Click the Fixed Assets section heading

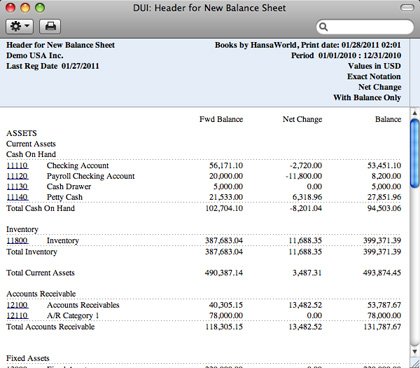point(28,358)
